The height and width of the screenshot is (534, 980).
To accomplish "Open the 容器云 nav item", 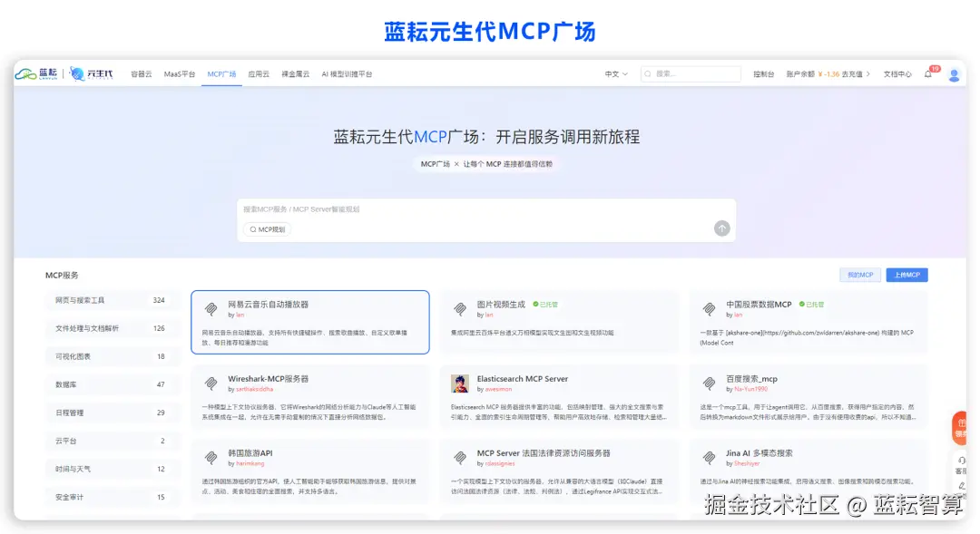I will pyautogui.click(x=142, y=73).
